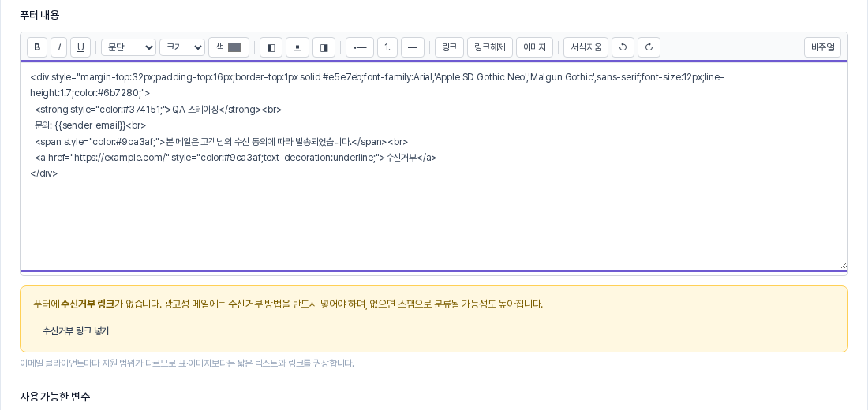Click the 본 메일은 고객님의 span line
The width and height of the screenshot is (868, 410).
222,142
